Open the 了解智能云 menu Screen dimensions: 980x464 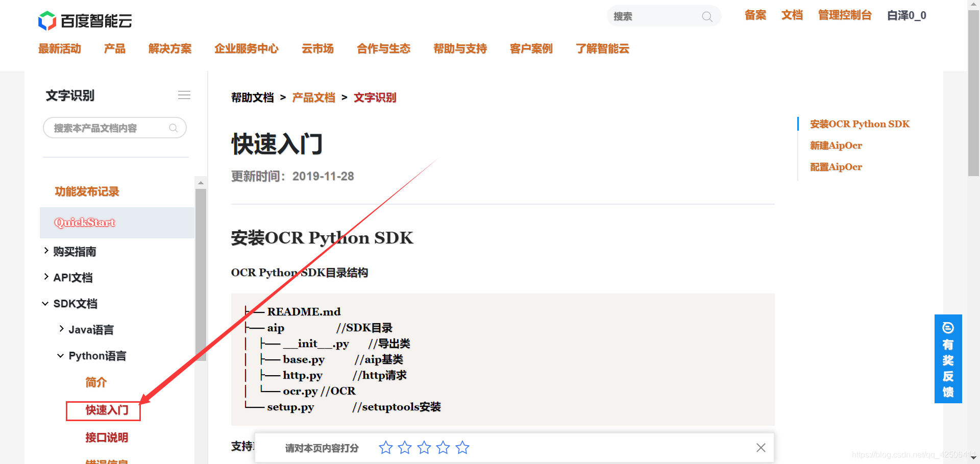click(603, 48)
